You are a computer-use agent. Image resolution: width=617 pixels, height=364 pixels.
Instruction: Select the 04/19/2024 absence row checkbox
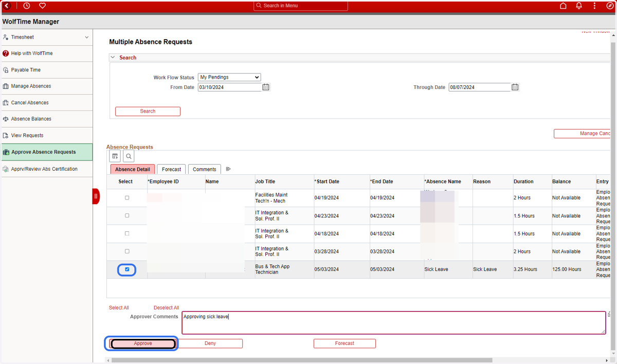127,198
